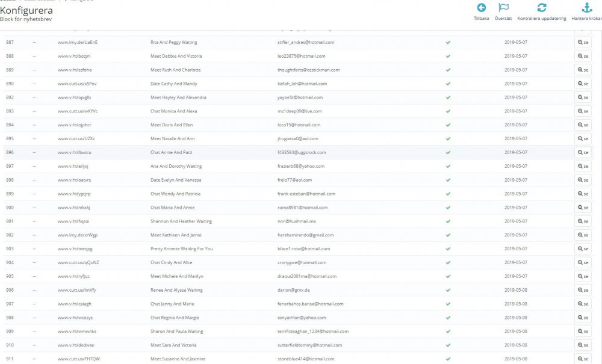The height and width of the screenshot is (364, 602).
Task: Open the se magnifier icon for Chat Regina And Margie
Action: (x=582, y=317)
